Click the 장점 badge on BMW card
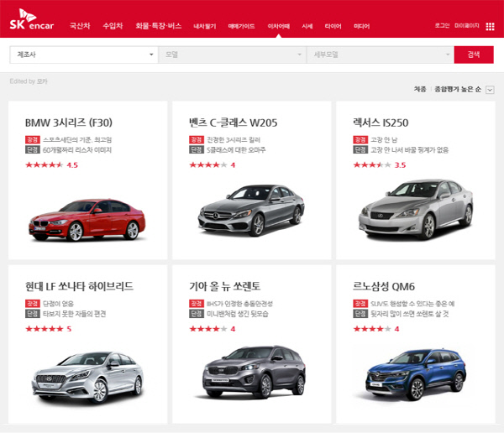 tap(33, 139)
